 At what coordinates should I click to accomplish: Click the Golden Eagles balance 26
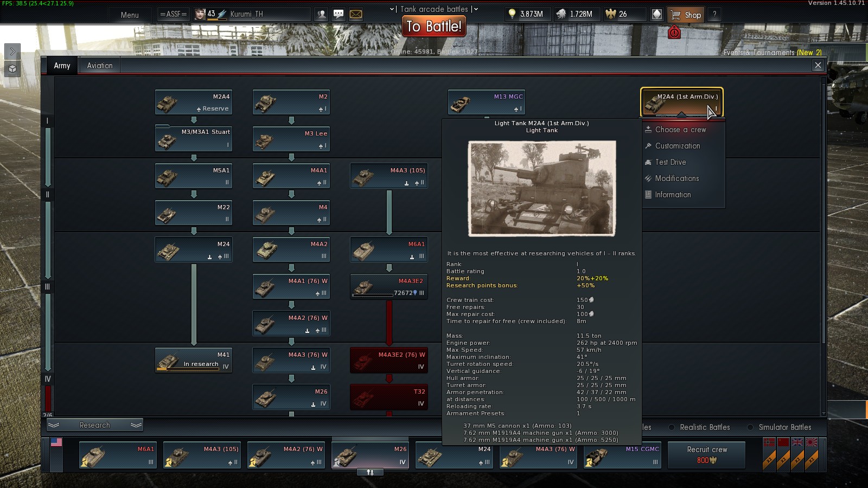(624, 15)
